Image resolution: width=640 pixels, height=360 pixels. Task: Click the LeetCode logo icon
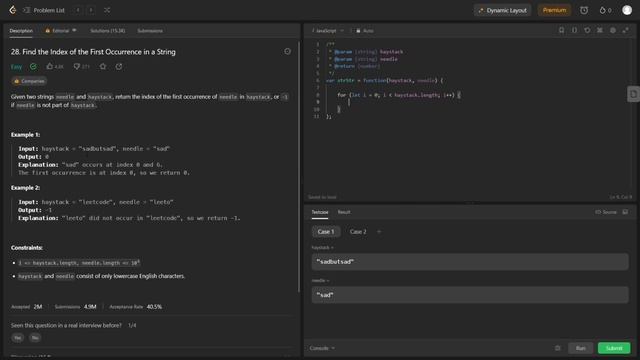coord(13,10)
